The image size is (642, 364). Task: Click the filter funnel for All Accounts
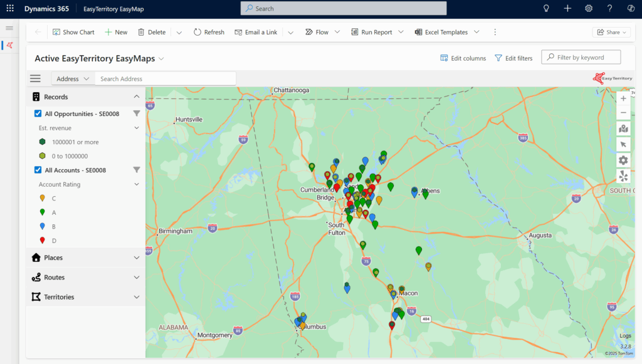click(136, 170)
